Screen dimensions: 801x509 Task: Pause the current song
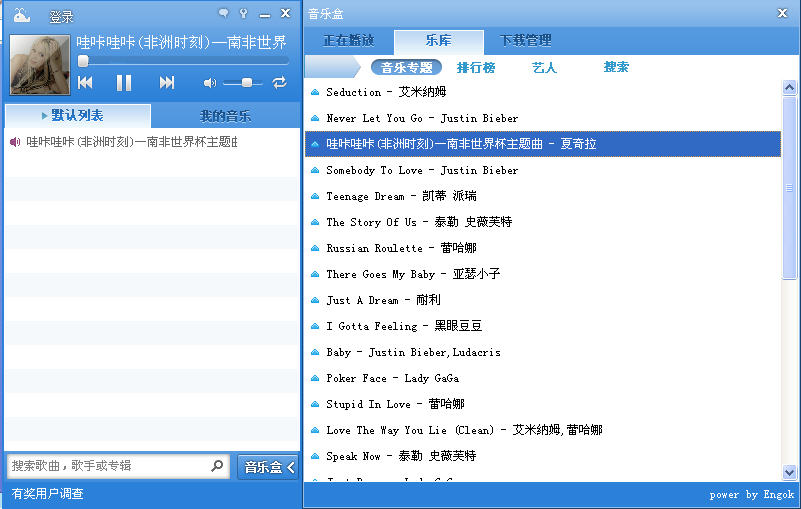click(124, 83)
